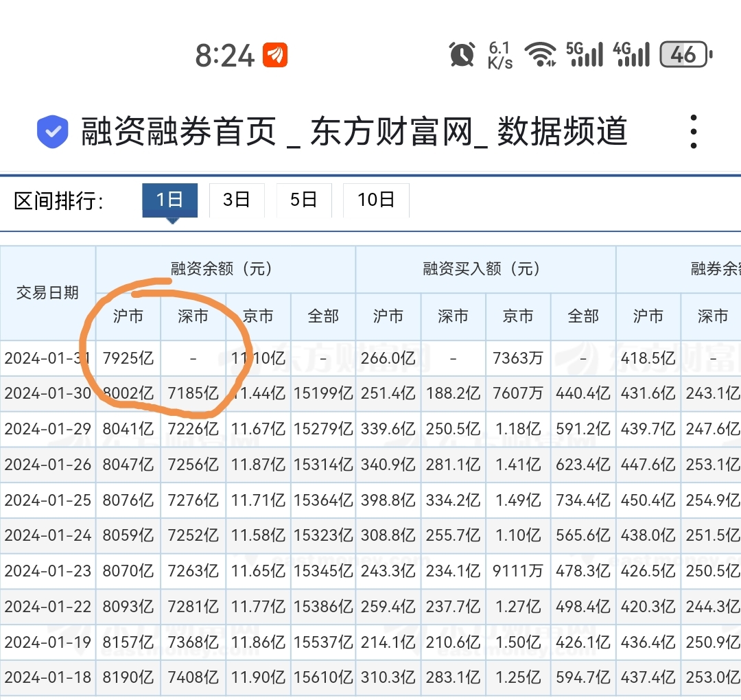Tap 沪市 header under 融资余额
The height and width of the screenshot is (700, 741).
[128, 316]
